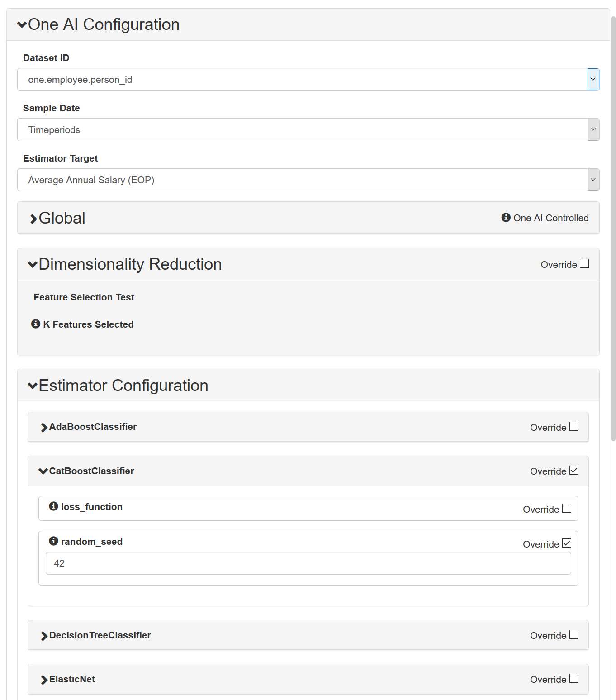Click the Estimator Configuration chevron icon
This screenshot has height=700, width=616.
click(33, 386)
